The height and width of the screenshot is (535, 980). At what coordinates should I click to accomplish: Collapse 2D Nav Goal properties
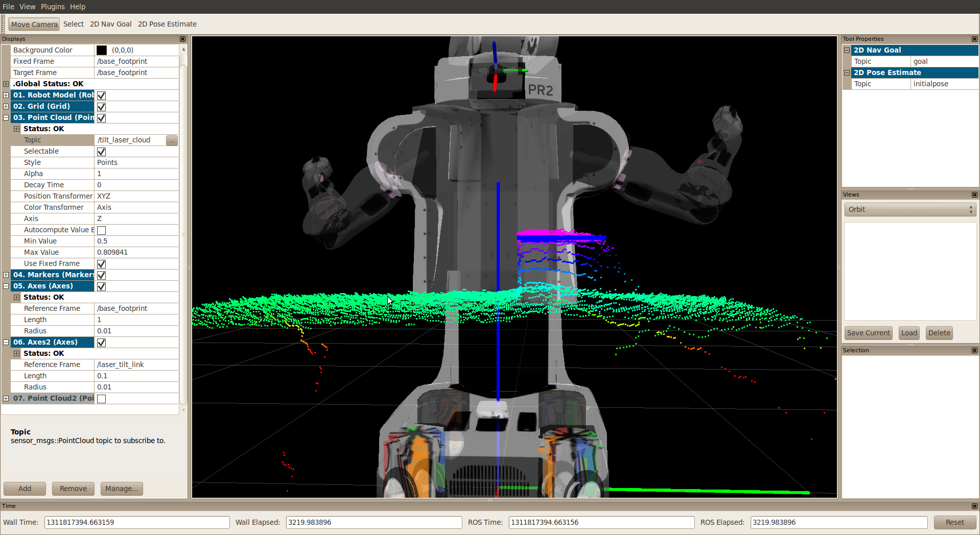pyautogui.click(x=847, y=50)
